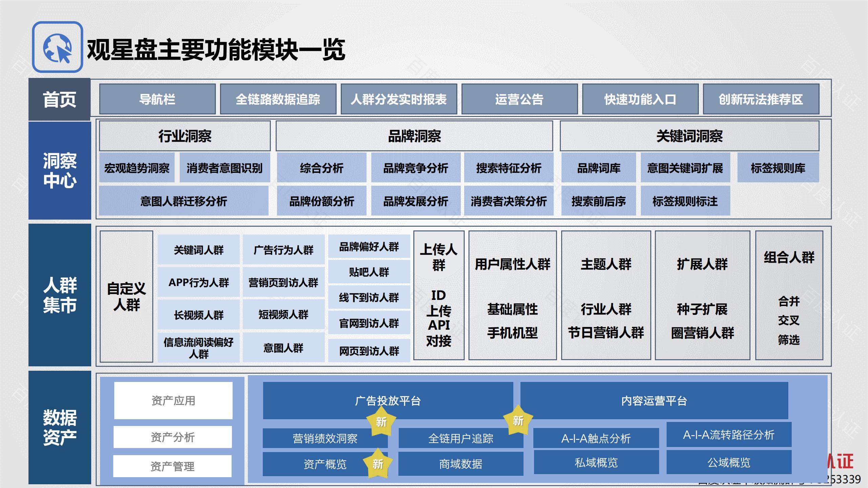
Task: Click the 导航栏 box
Action: tap(157, 99)
